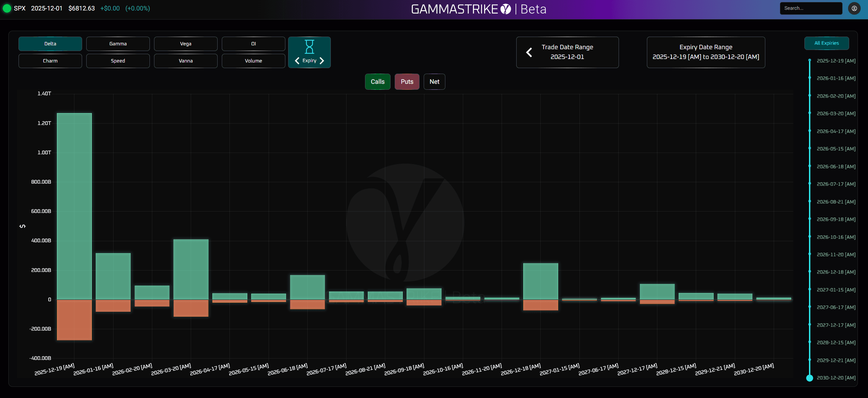Select 2026-03-20 [AM] in expiry timeline

point(836,113)
